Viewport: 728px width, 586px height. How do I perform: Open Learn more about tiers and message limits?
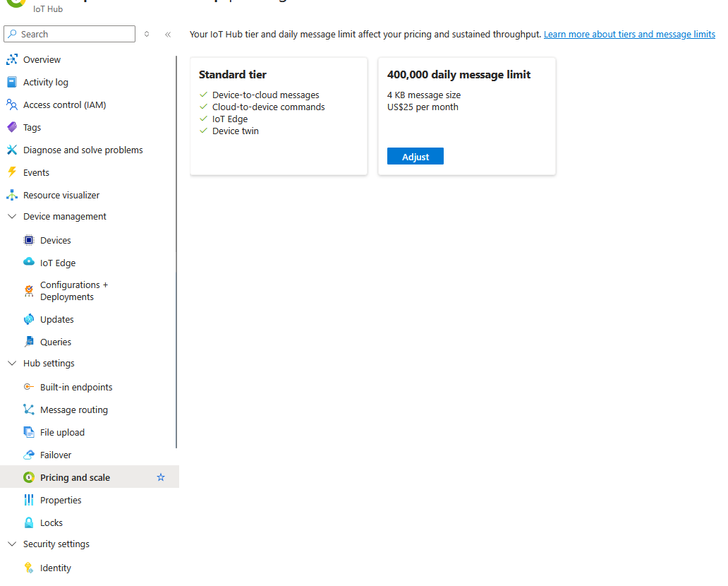629,35
